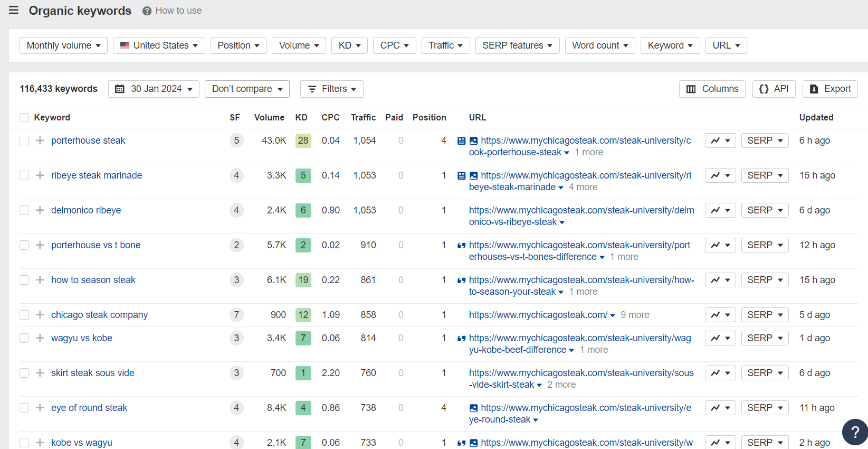This screenshot has width=868, height=449.
Task: Click image pack icon for eye of round steak
Action: click(474, 408)
